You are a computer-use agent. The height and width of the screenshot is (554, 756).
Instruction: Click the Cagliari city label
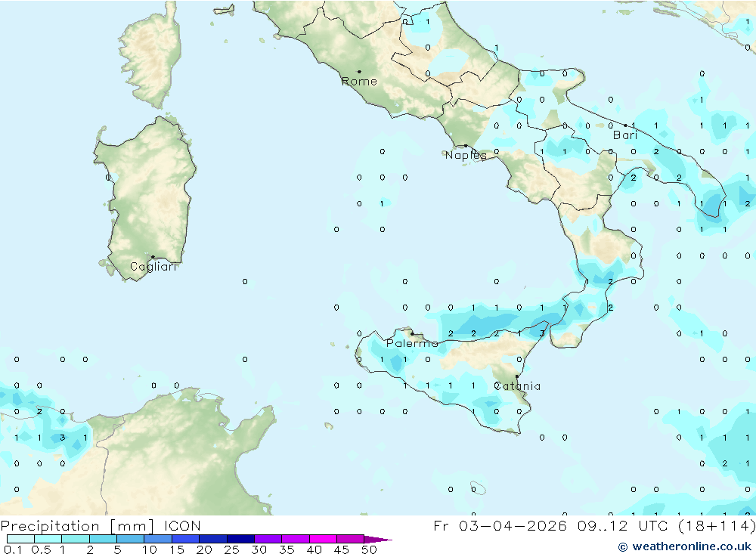click(x=153, y=267)
